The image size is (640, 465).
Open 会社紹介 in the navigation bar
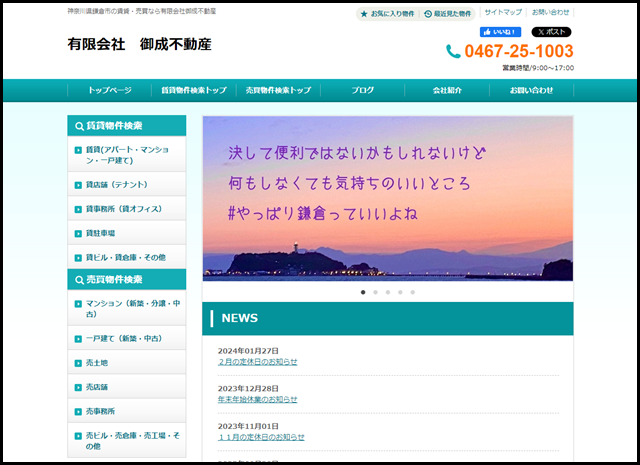tap(447, 90)
